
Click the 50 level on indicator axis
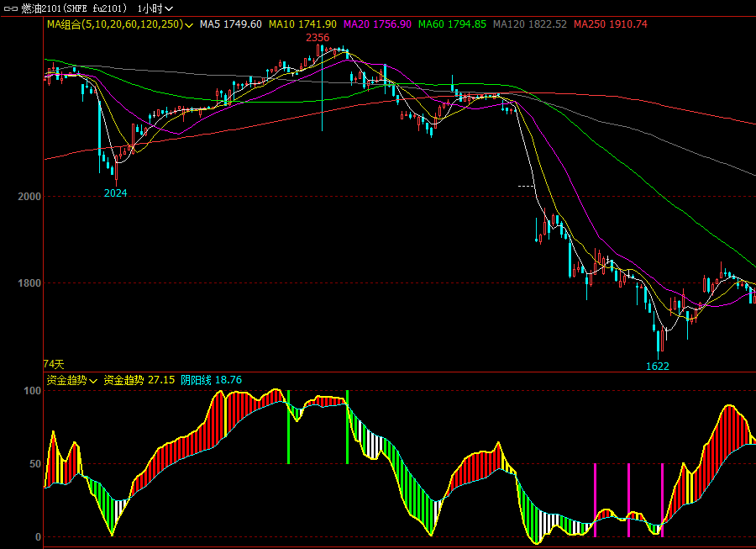coord(35,464)
